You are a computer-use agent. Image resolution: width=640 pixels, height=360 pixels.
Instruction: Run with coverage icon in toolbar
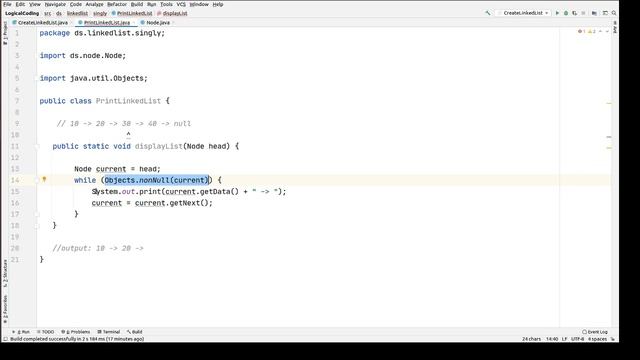click(574, 13)
